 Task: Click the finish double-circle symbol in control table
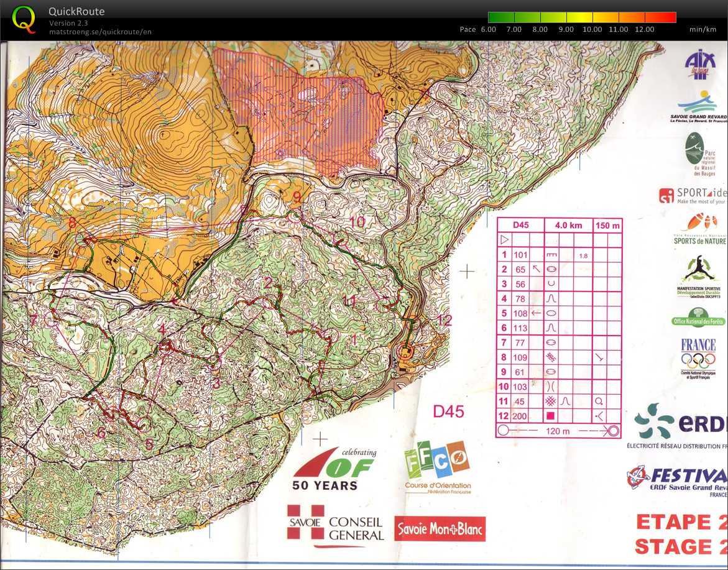coord(614,431)
